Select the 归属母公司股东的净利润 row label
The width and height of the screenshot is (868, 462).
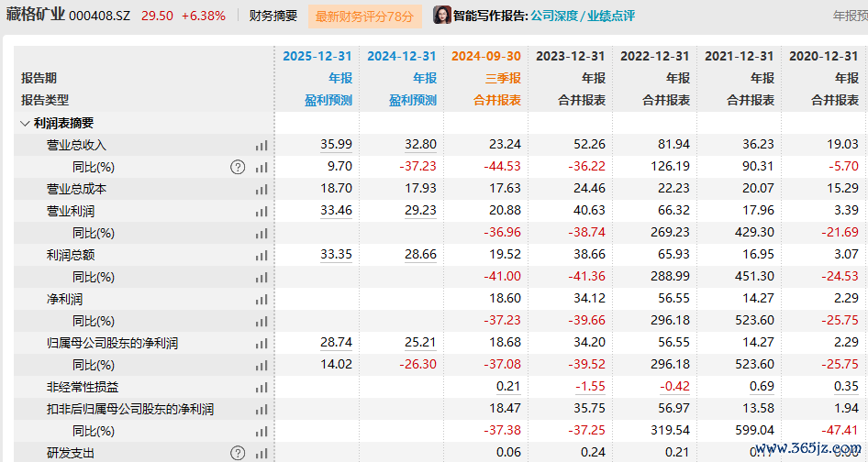pyautogui.click(x=112, y=344)
